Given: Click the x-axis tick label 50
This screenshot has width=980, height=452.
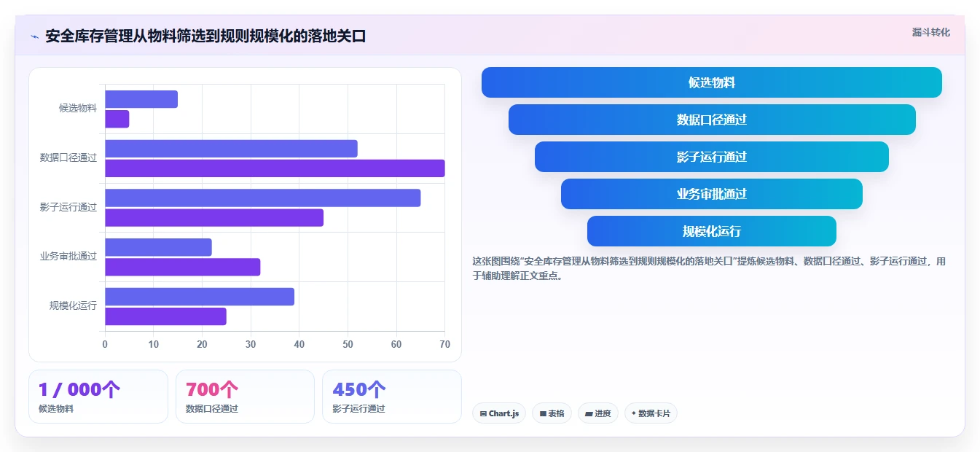Looking at the screenshot, I should coord(348,344).
